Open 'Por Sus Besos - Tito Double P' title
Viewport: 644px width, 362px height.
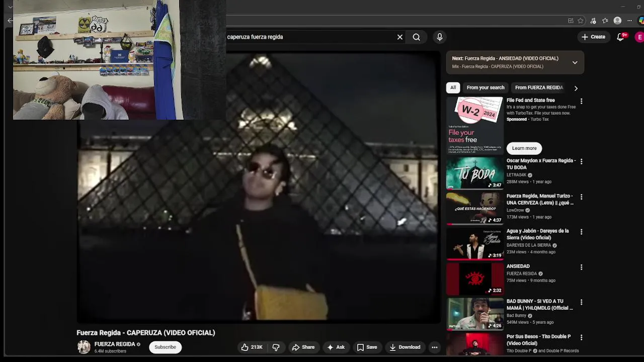[x=539, y=340]
